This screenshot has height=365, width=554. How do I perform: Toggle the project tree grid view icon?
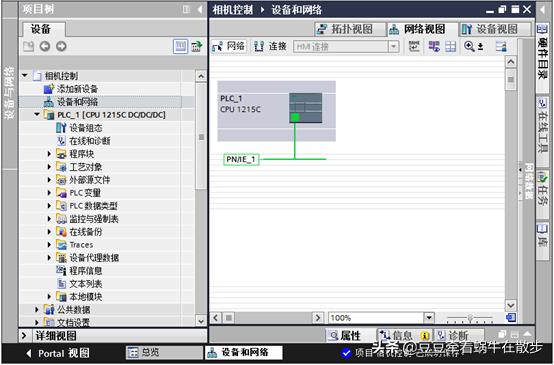point(181,46)
